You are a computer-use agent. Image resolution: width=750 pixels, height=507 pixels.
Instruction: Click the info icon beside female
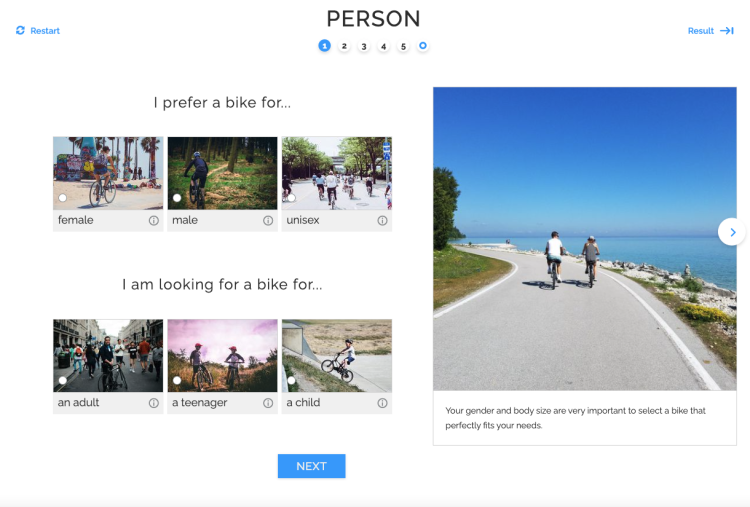[154, 221]
